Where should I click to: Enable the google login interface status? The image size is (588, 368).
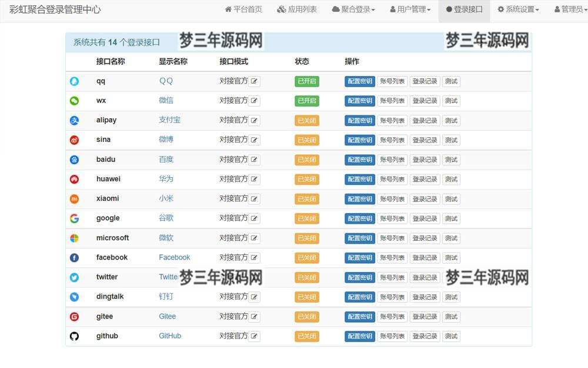point(307,218)
